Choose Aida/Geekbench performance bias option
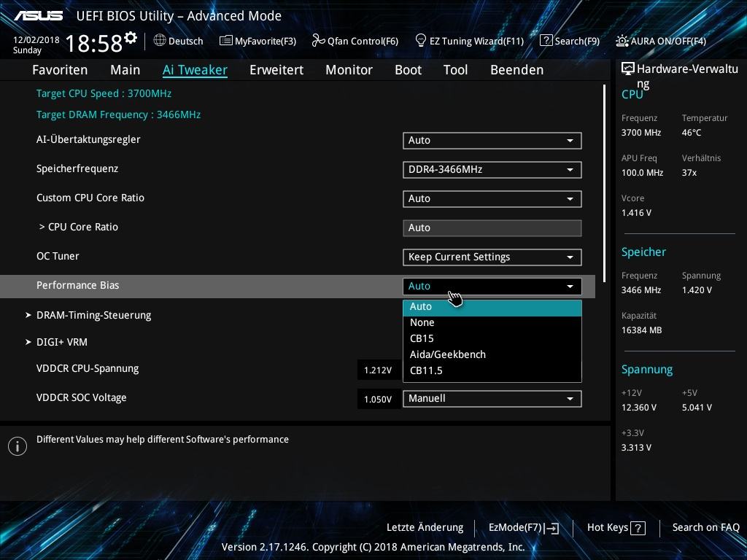The image size is (747, 560). [492, 355]
